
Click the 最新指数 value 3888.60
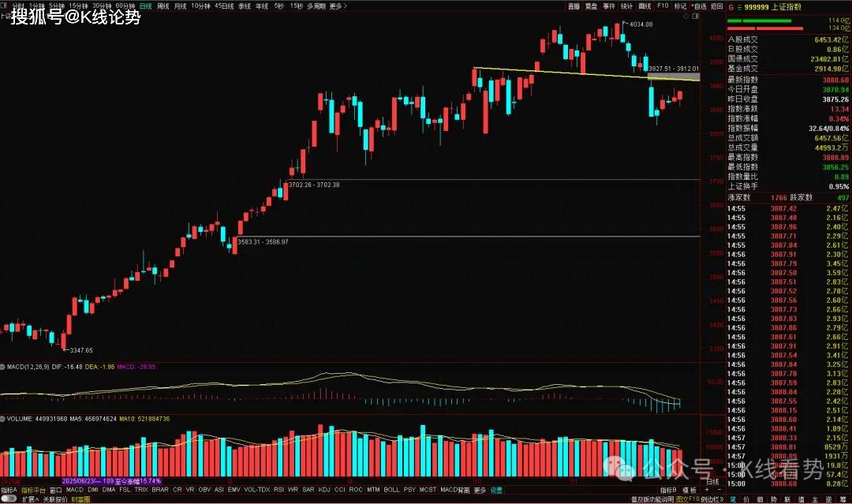tap(835, 80)
